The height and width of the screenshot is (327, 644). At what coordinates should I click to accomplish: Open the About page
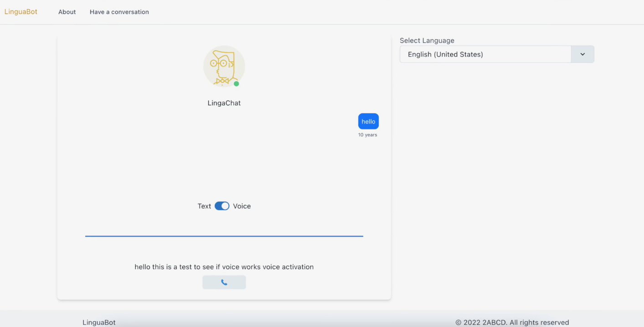click(67, 11)
